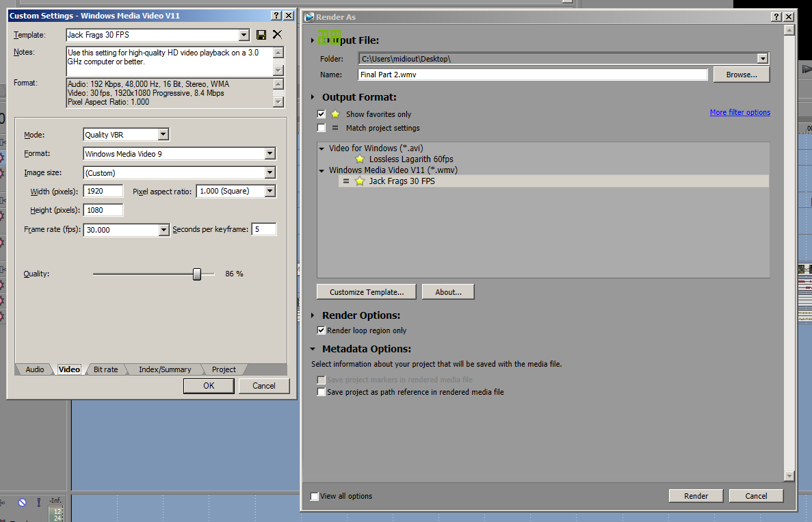The height and width of the screenshot is (522, 812).
Task: Click the star icon beside Show favorites only
Action: (336, 114)
